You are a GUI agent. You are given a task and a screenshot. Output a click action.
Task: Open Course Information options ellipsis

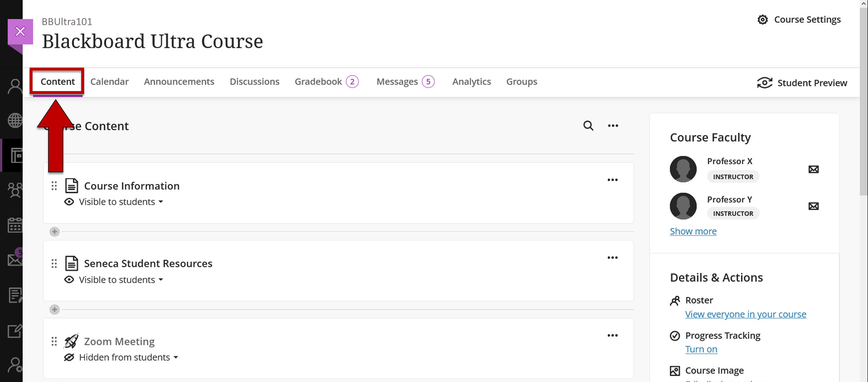[x=613, y=180]
